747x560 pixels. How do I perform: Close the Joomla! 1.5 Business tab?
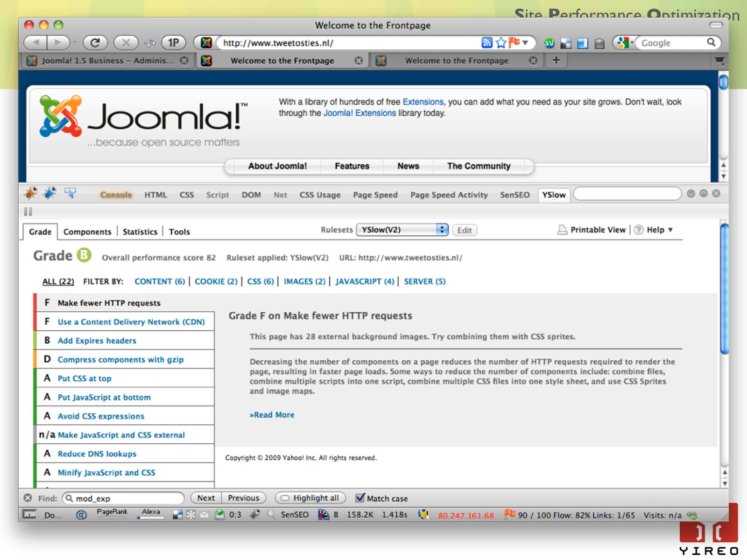184,61
